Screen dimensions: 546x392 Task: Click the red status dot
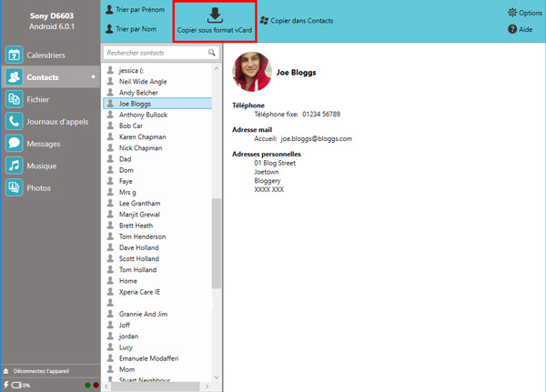[96, 385]
